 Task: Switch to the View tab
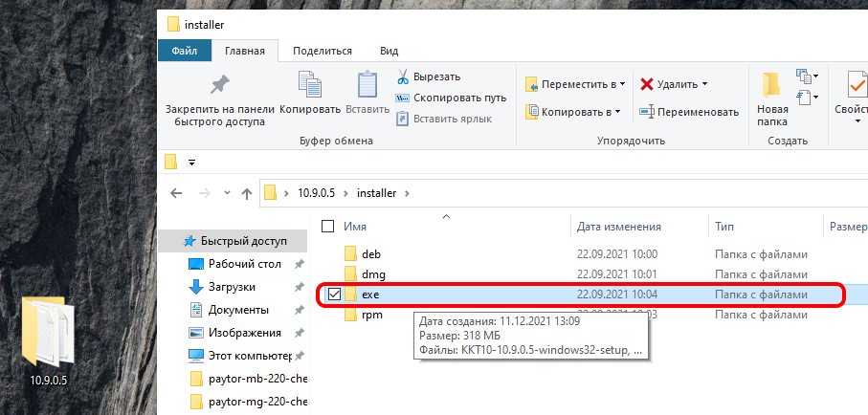click(x=389, y=52)
